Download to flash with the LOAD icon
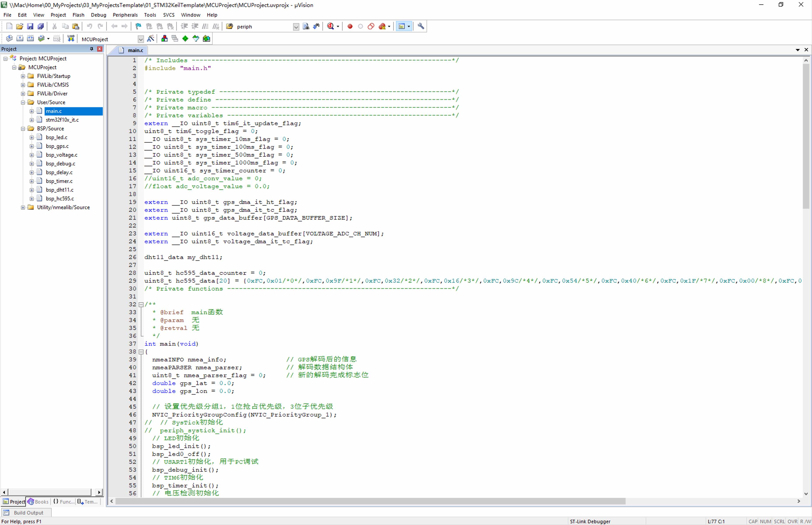Screen dimensions: 812x525 coord(71,38)
